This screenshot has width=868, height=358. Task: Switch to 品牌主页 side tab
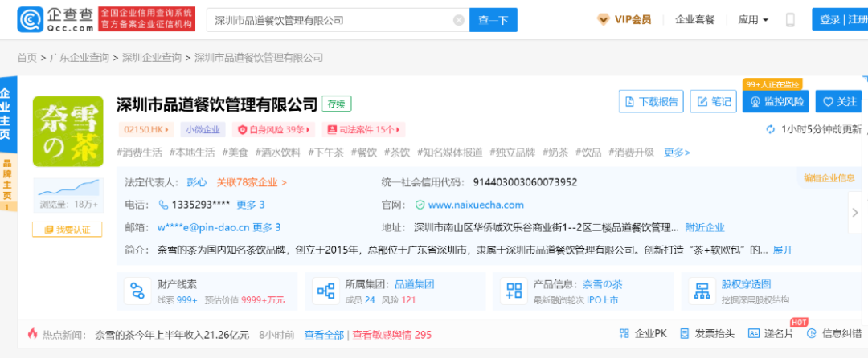pos(8,182)
